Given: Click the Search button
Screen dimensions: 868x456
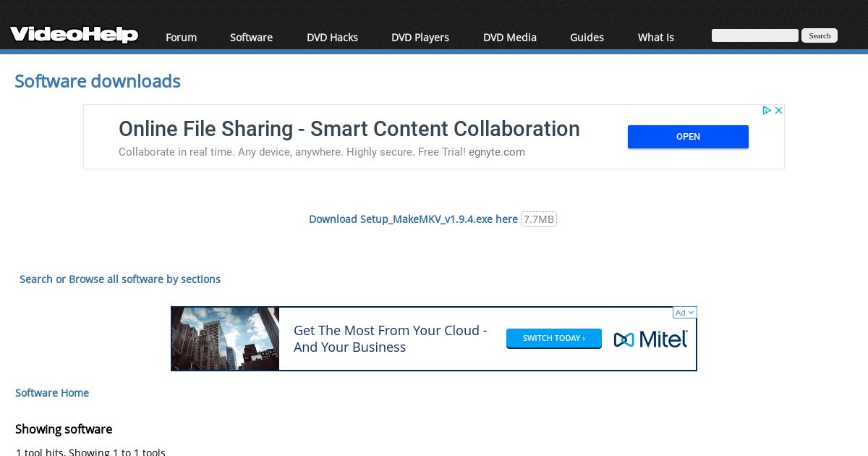Looking at the screenshot, I should click(x=820, y=35).
